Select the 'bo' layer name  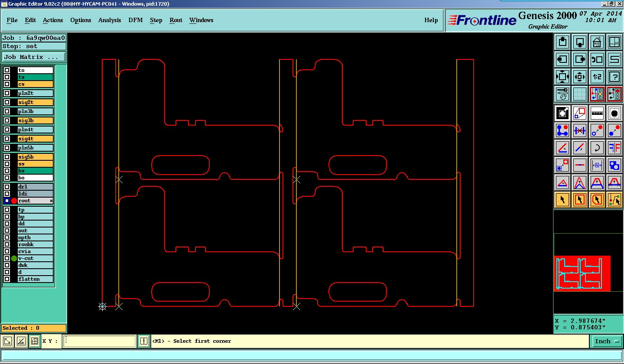pyautogui.click(x=36, y=178)
